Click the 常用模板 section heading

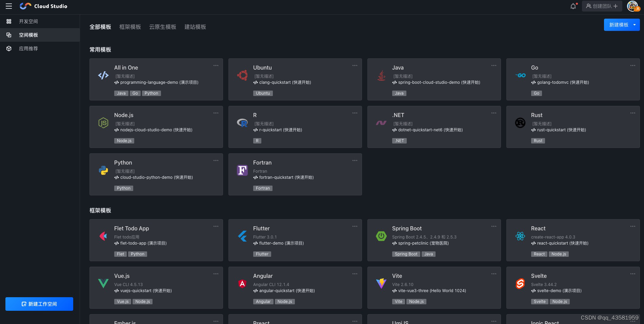(x=100, y=50)
